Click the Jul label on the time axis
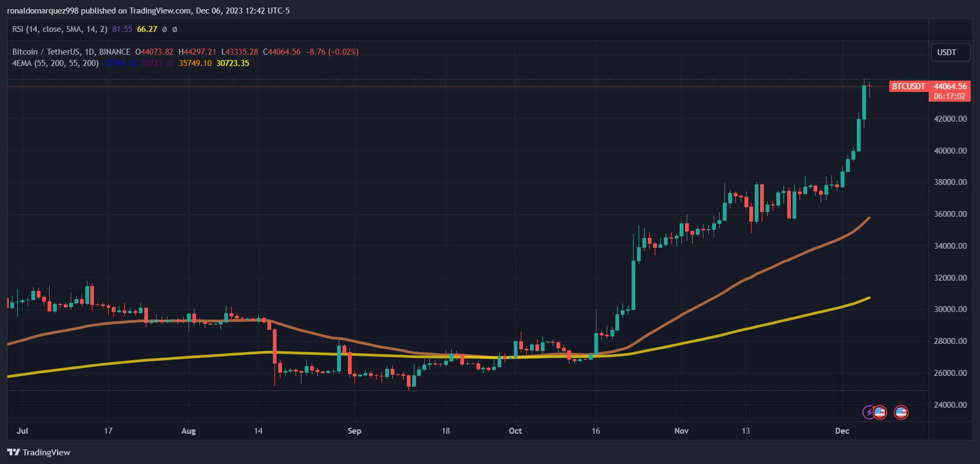980x464 pixels. click(22, 431)
